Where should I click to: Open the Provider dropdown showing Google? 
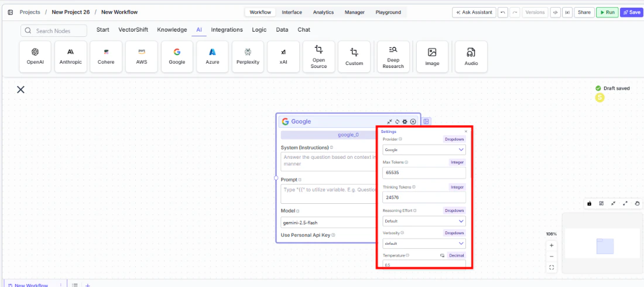424,150
